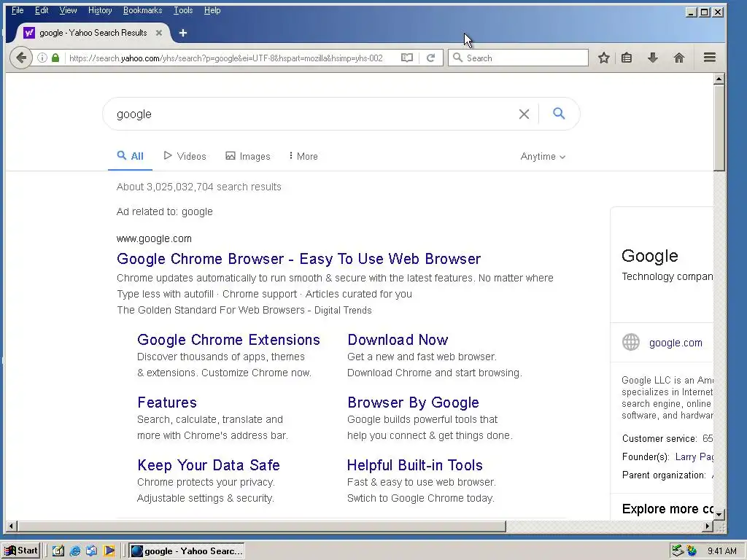Screen dimensions: 747x560
Task: Open Google Chrome Browser ad link
Action: tap(298, 259)
